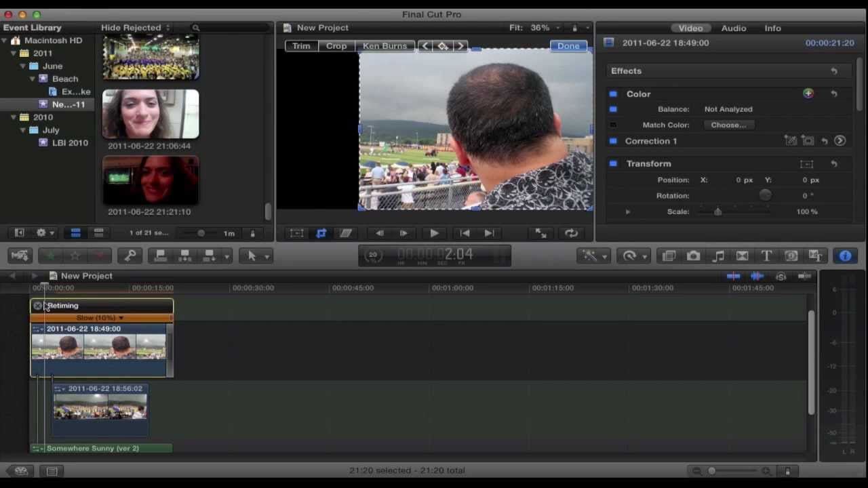
Task: Toggle the Balance checkbox
Action: 613,109
